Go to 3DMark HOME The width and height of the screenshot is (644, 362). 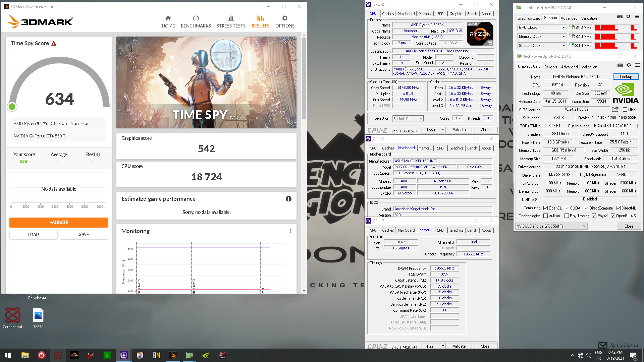168,22
